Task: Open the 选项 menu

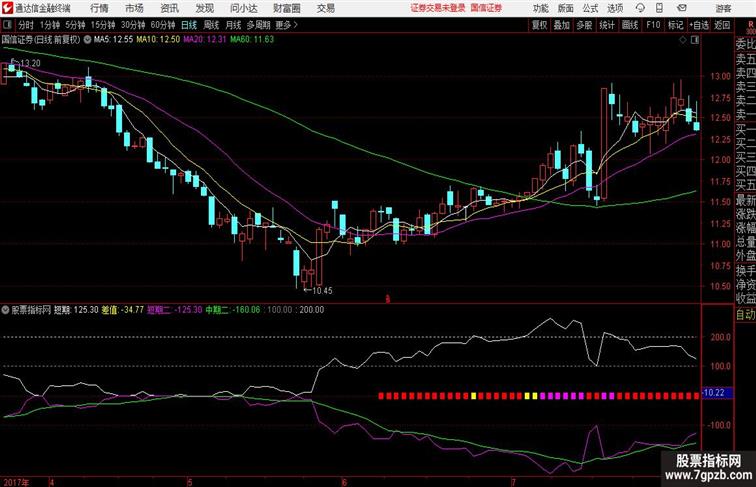Action: coord(615,8)
